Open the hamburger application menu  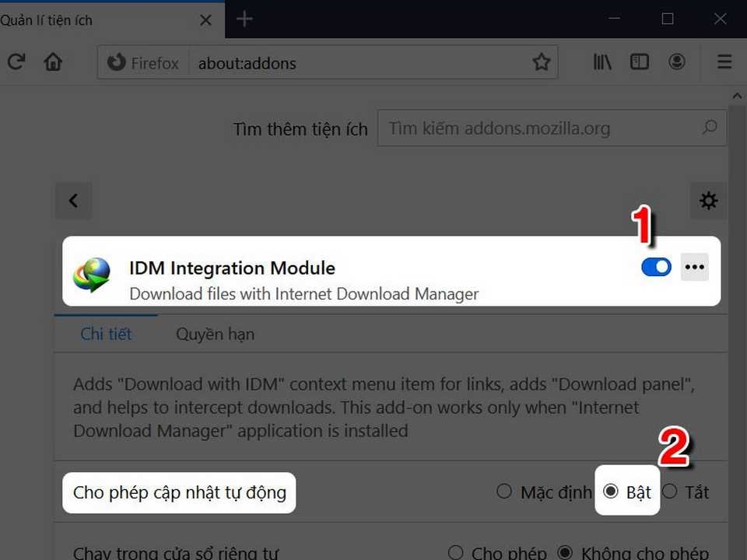coord(724,62)
